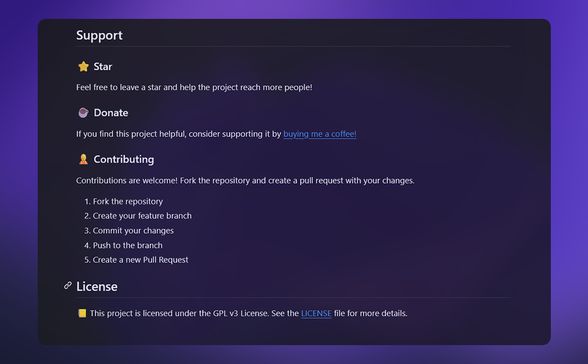The width and height of the screenshot is (588, 364).
Task: Click 'Push to the branch' list item
Action: click(x=128, y=245)
